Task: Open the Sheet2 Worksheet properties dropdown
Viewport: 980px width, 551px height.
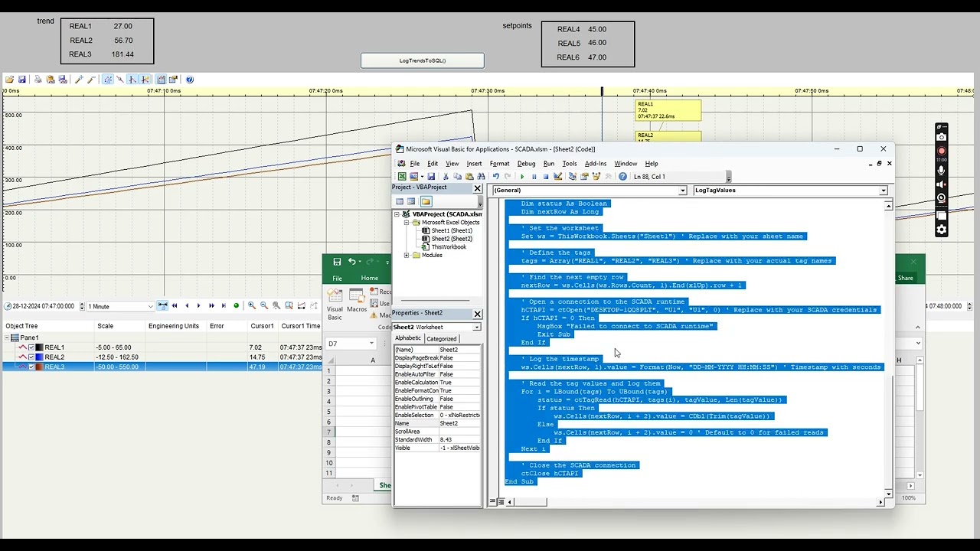Action: point(476,328)
